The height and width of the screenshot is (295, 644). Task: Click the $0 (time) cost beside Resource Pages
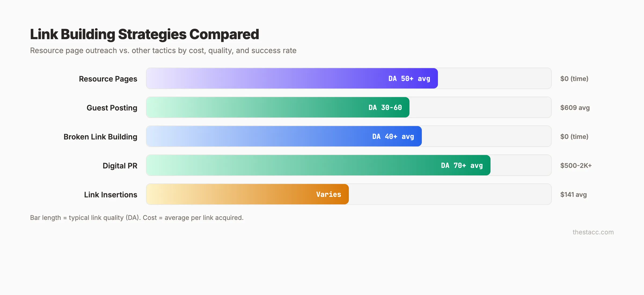(574, 79)
